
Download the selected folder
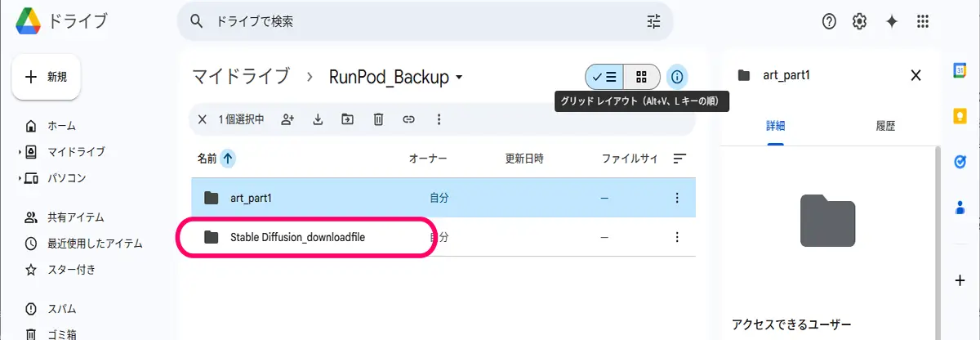(x=318, y=119)
